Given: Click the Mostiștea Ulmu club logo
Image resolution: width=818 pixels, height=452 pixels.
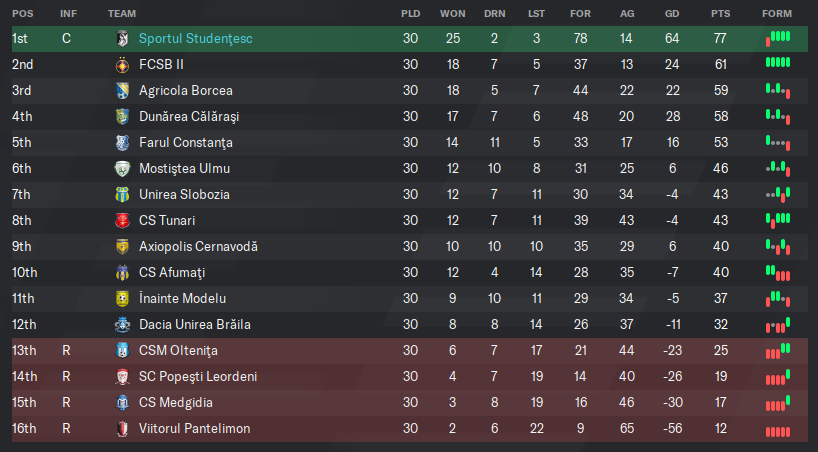Looking at the screenshot, I should pos(122,169).
